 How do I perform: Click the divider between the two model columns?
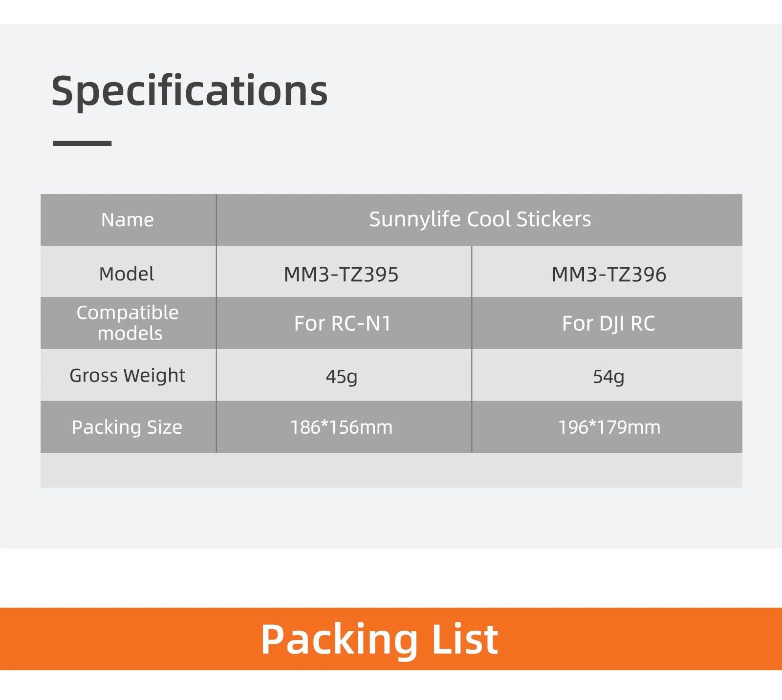pyautogui.click(x=472, y=349)
